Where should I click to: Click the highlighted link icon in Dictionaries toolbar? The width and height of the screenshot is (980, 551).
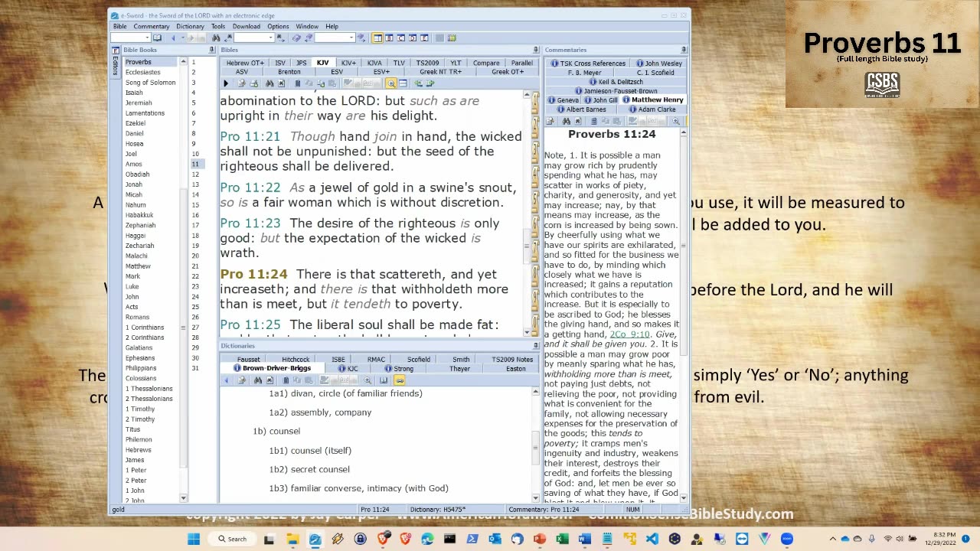click(399, 380)
